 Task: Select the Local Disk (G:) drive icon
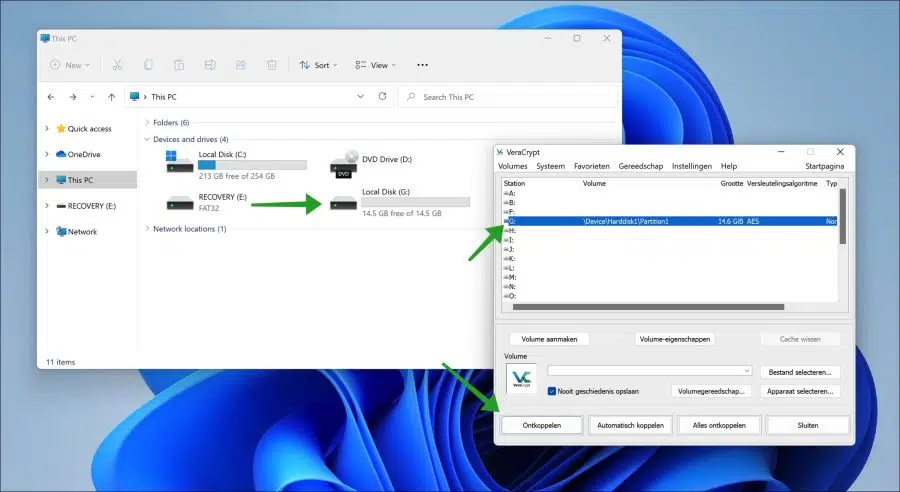(344, 203)
